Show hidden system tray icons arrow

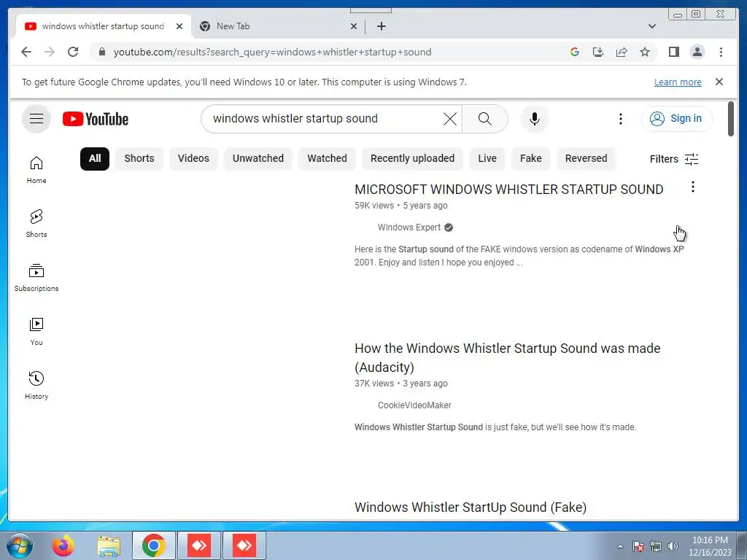(x=620, y=546)
